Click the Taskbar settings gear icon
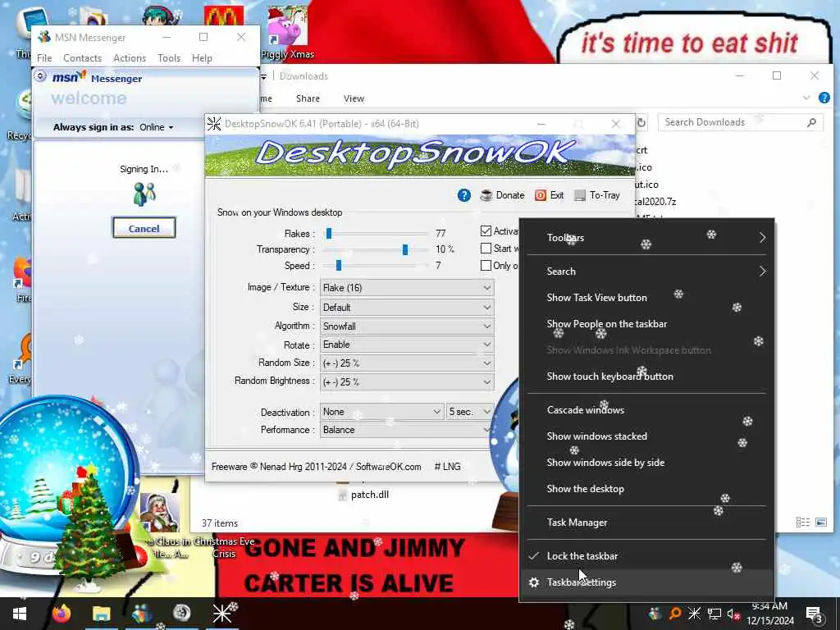 pos(533,582)
